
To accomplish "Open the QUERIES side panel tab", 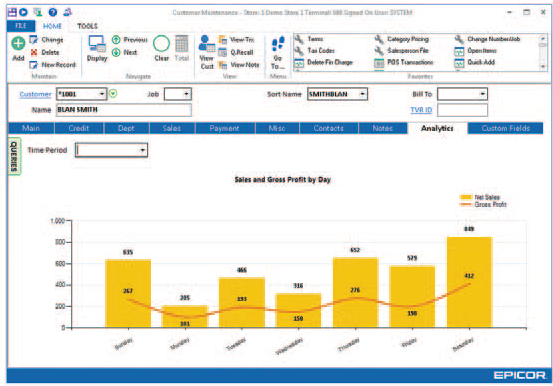I will coord(14,156).
